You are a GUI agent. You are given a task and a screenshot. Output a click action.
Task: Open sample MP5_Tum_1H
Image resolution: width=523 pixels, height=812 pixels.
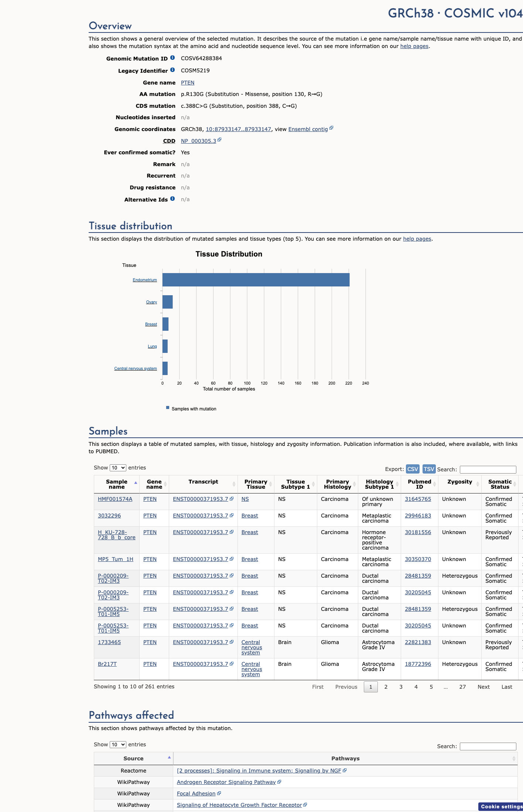click(x=116, y=559)
